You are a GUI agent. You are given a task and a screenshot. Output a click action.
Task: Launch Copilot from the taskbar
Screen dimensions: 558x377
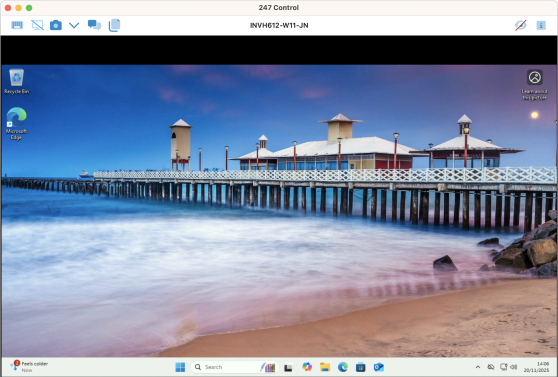[307, 367]
